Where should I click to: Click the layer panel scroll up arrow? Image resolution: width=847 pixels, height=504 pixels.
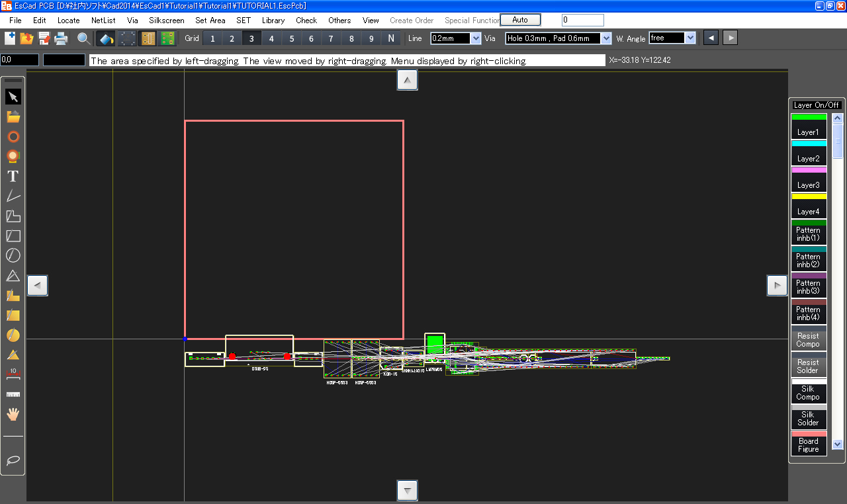[x=838, y=118]
